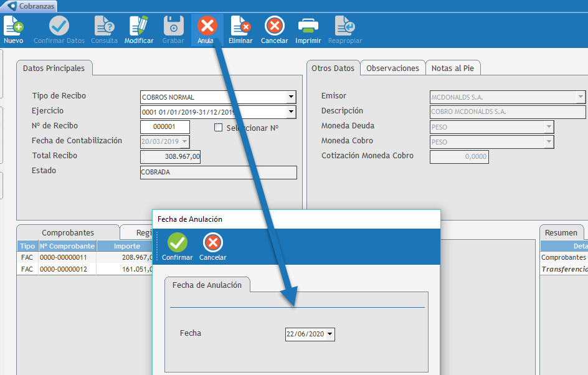
Task: Expand the Tipo de Recibo dropdown
Action: click(x=290, y=97)
